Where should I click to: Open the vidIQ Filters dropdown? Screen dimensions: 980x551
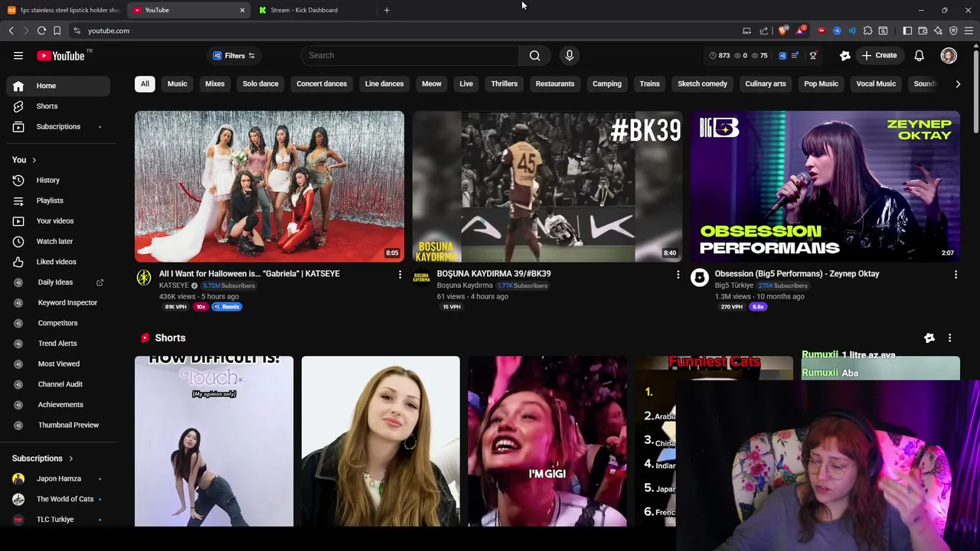[234, 55]
